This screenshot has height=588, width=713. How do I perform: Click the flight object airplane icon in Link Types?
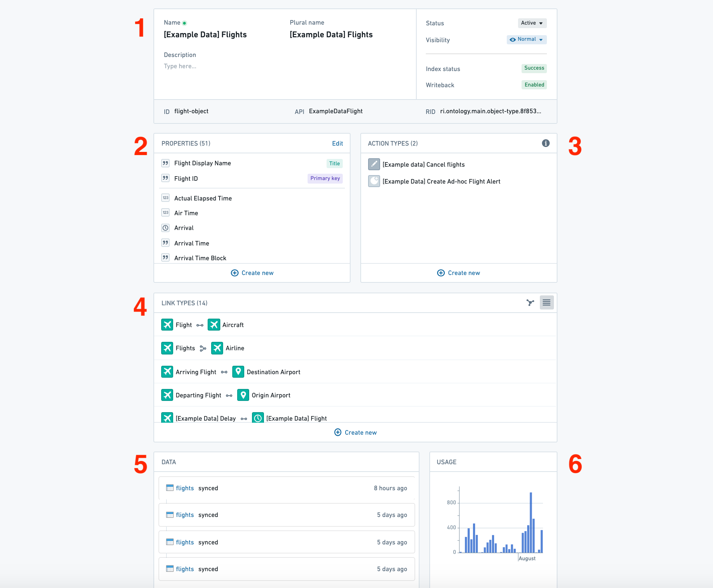point(167,324)
